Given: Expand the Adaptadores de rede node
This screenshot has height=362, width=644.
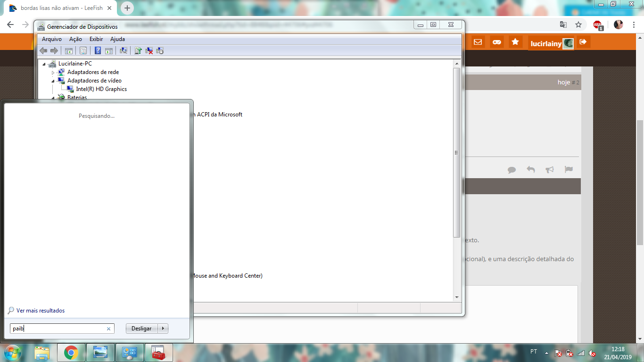Looking at the screenshot, I should (x=53, y=73).
